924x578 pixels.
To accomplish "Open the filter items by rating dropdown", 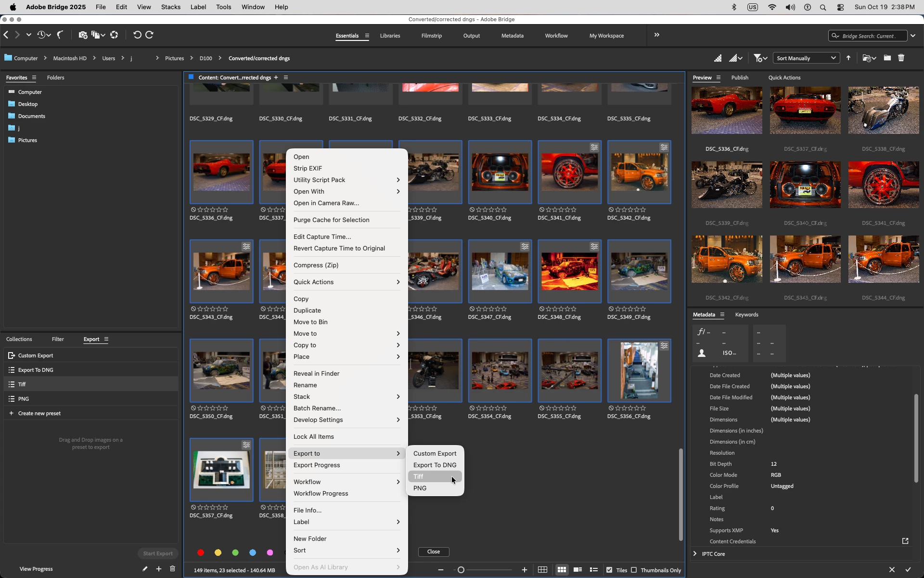I will pos(760,58).
